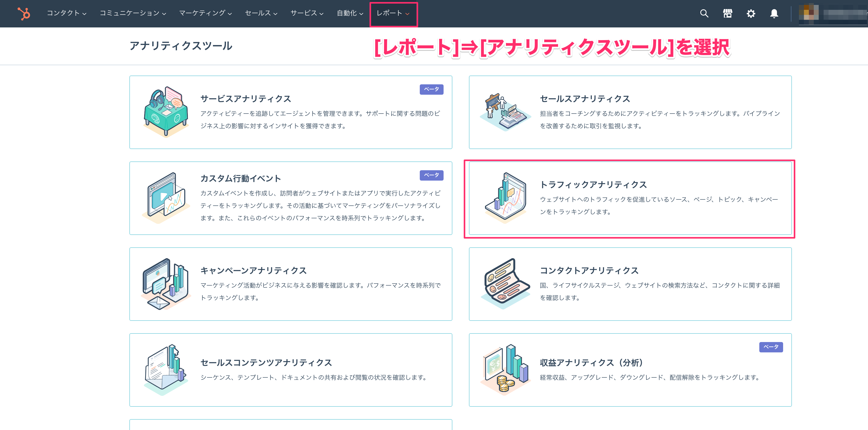The height and width of the screenshot is (430, 868).
Task: Click the セールスコンテンツアナリティクス description text
Action: point(314,377)
